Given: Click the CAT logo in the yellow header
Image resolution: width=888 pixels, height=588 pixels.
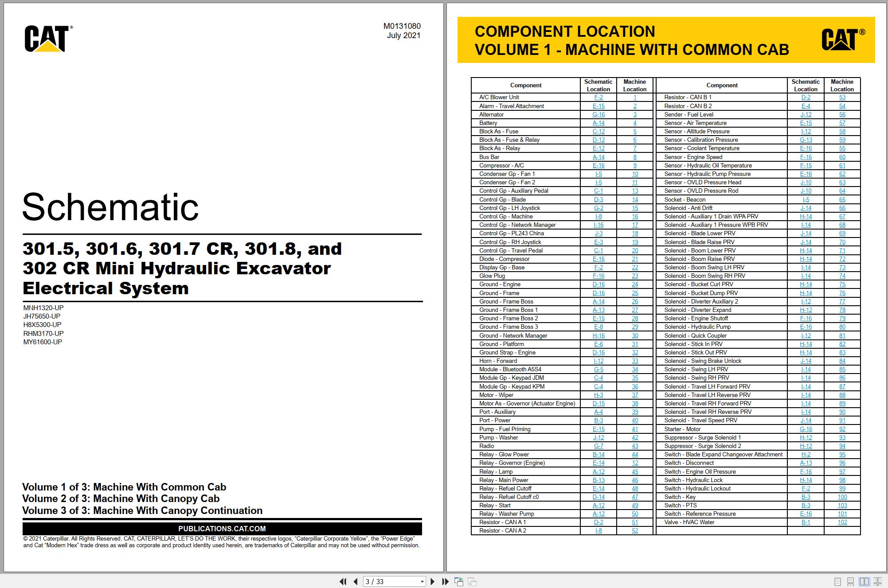Looking at the screenshot, I should [843, 39].
